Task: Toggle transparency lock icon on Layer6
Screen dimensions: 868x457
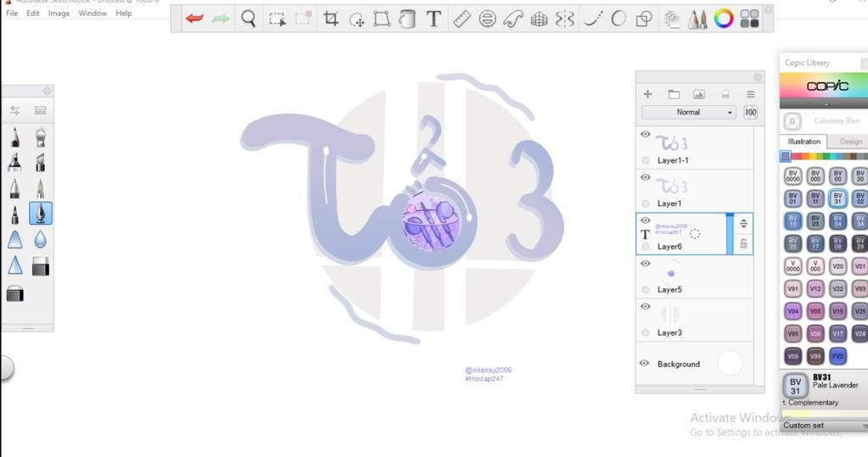Action: [x=743, y=243]
